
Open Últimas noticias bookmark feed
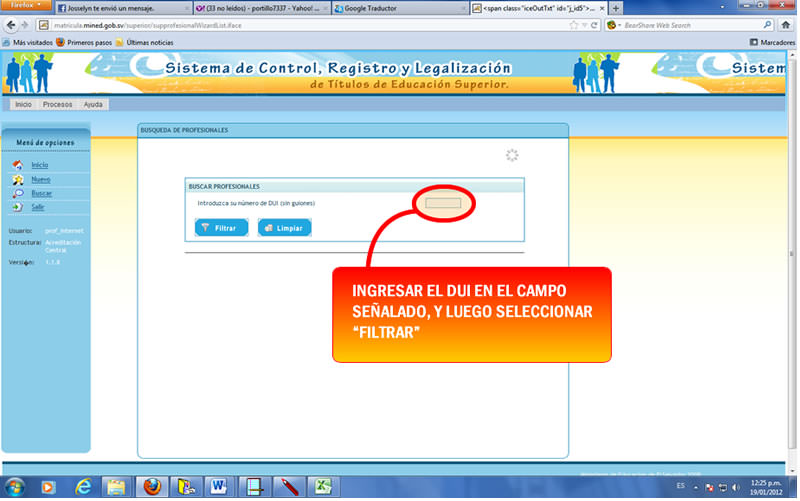(144, 42)
